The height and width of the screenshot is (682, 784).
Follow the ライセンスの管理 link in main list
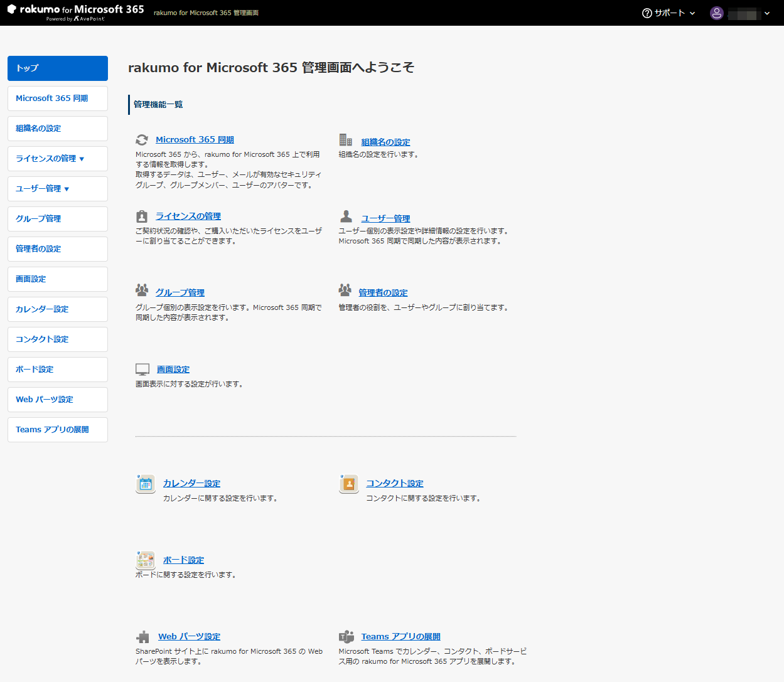click(x=188, y=216)
